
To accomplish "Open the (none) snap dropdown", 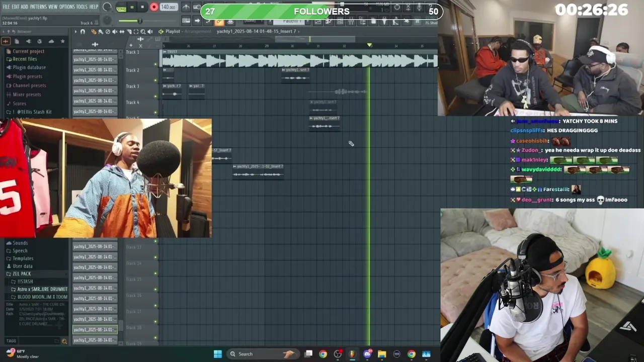I will coord(253,21).
